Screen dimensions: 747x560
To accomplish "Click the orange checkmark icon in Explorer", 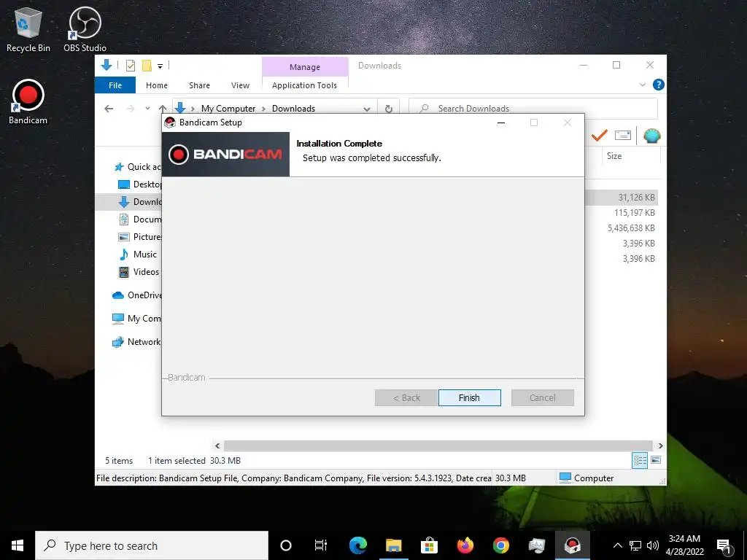I will point(600,136).
